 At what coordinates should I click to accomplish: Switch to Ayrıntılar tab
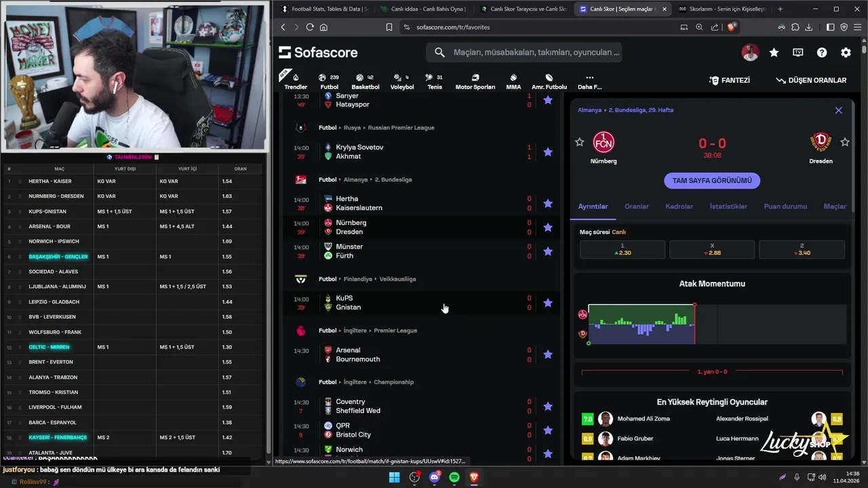(593, 207)
